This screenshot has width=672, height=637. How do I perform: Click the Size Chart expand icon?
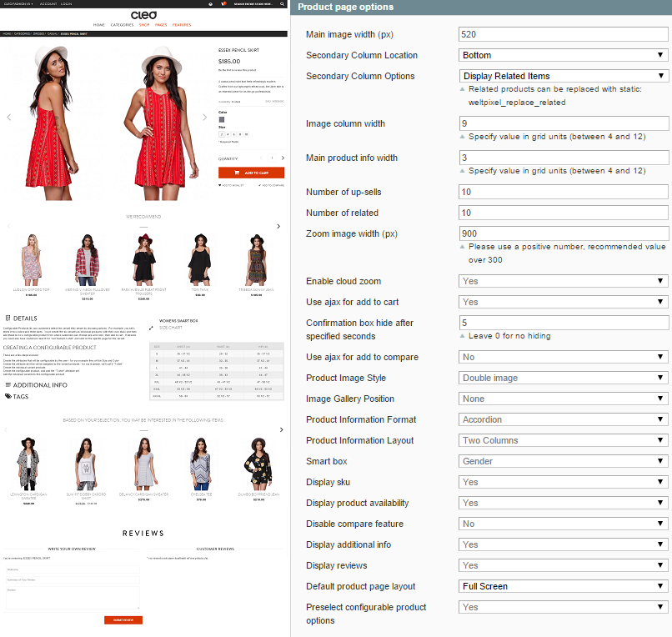coord(153,329)
